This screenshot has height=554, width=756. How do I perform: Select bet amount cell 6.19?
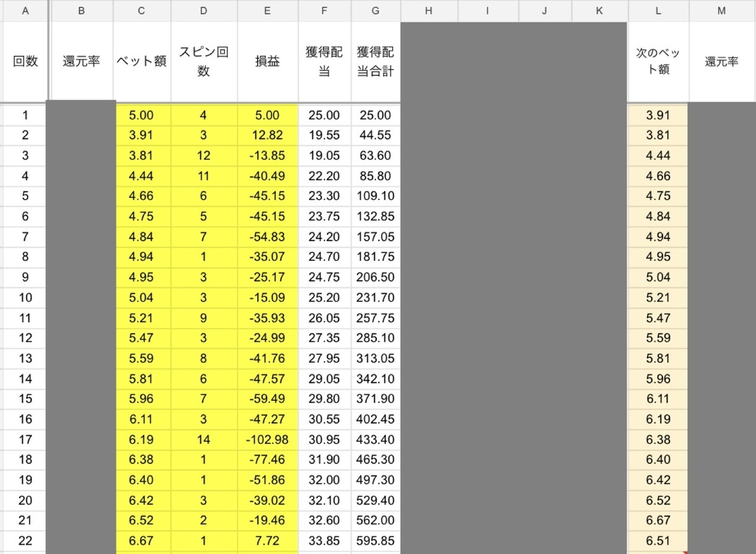point(142,439)
